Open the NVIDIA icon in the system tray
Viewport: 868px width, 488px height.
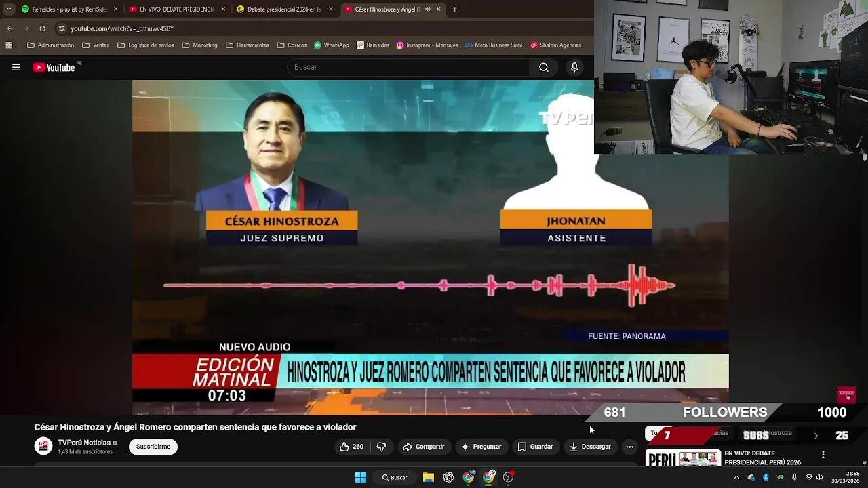780,477
